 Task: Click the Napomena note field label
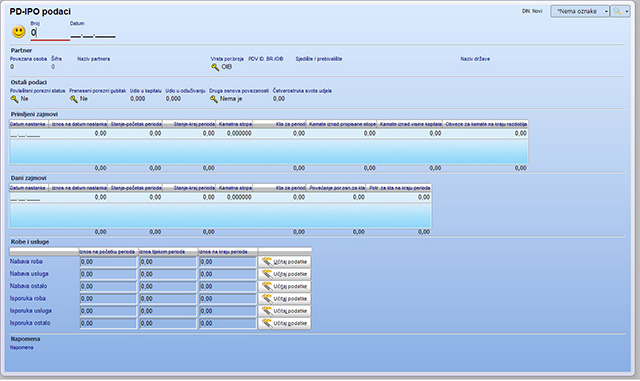[22, 348]
